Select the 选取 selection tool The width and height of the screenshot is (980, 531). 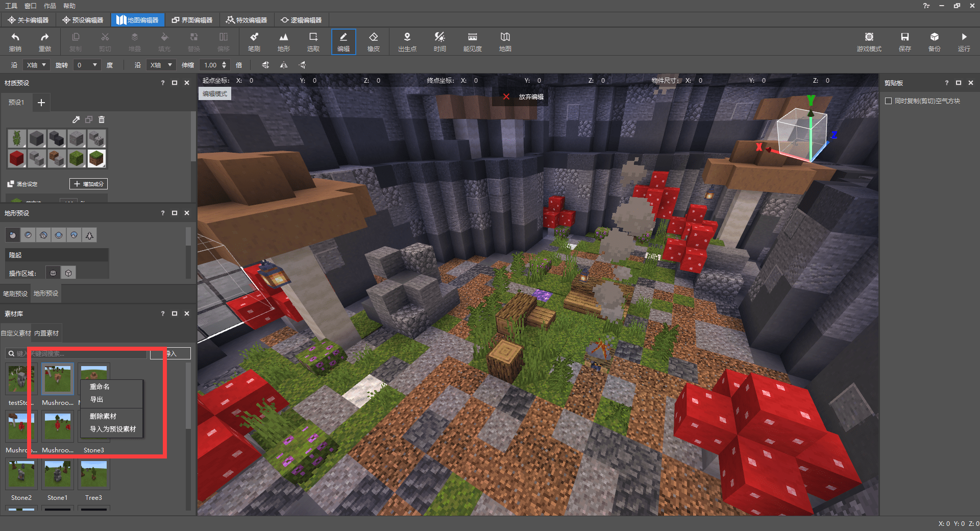coord(313,41)
